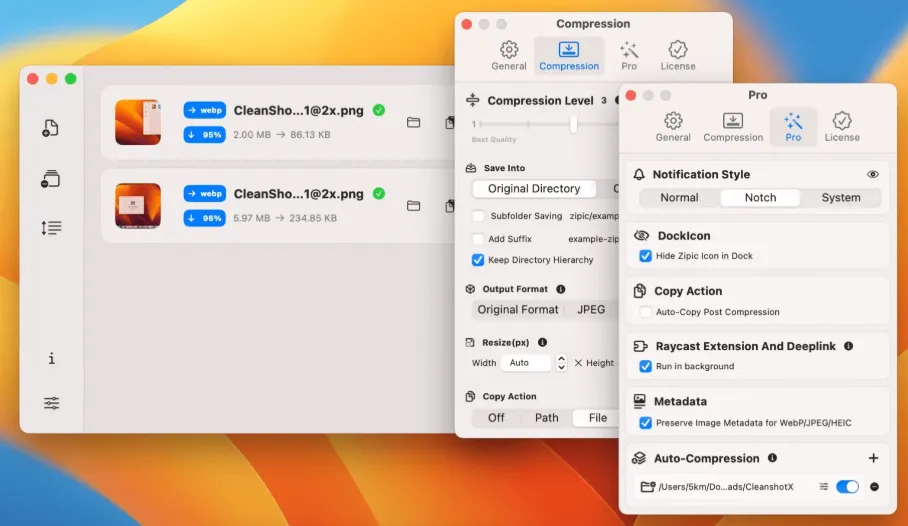
Task: Open License tab in Compression window
Action: click(x=678, y=56)
